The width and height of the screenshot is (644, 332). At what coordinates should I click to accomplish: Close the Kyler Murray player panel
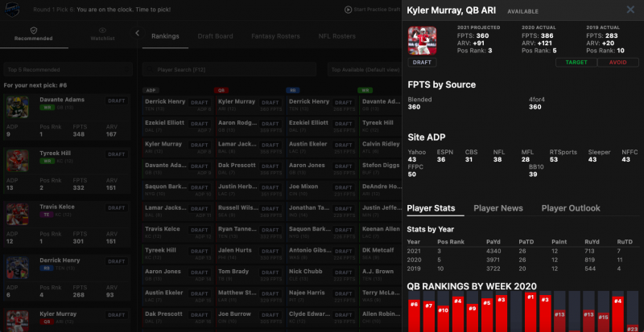tap(630, 10)
